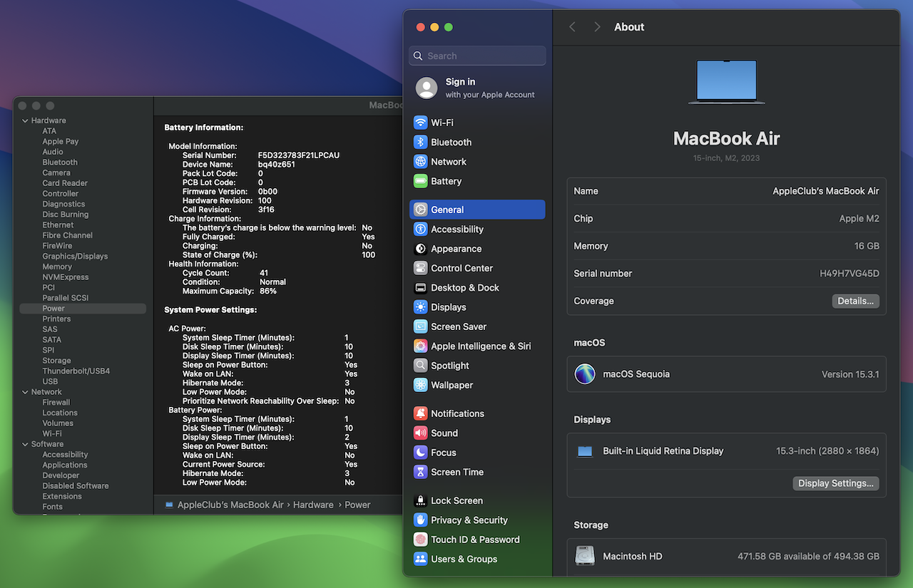Viewport: 913px width, 588px height.
Task: Click the Macintosh HD drive icon
Action: (585, 556)
